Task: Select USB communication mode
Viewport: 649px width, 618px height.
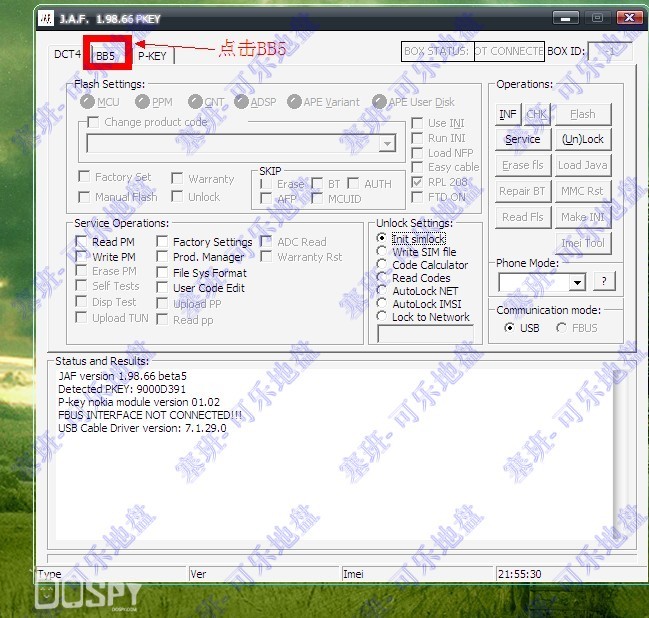Action: click(510, 328)
